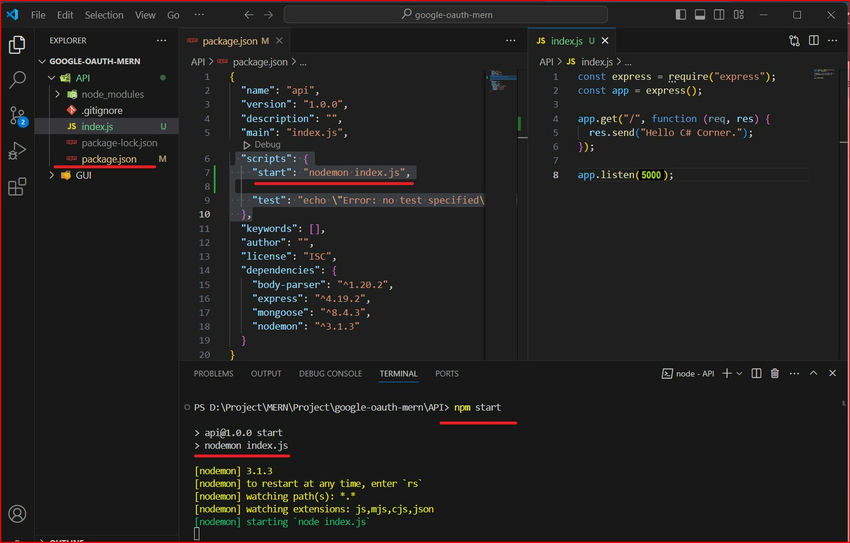
Task: Go forward with the navigation arrow
Action: 268,15
